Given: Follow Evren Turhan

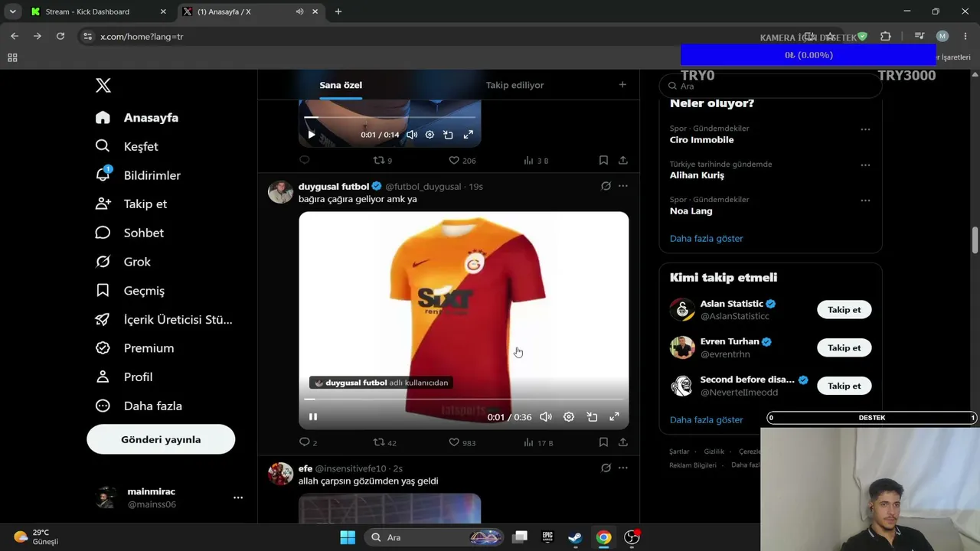Looking at the screenshot, I should (844, 348).
